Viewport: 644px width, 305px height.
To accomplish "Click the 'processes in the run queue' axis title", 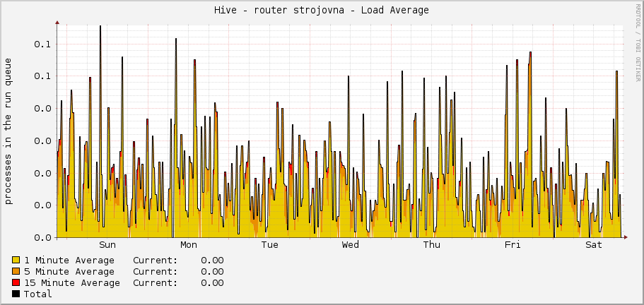I will tap(8, 131).
